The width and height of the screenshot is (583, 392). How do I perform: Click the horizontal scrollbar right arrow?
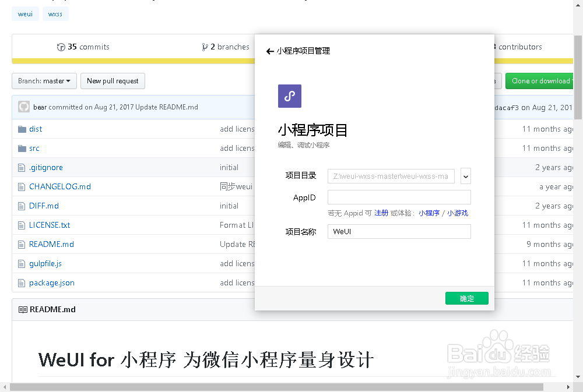[568, 387]
